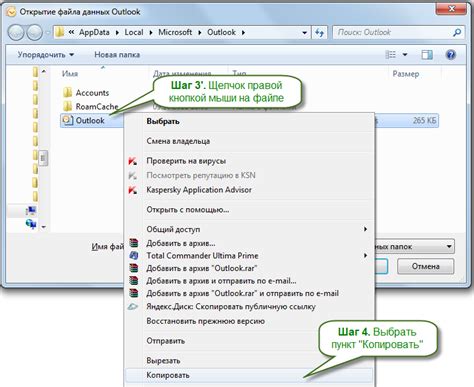474x387 pixels.
Task: Select Отправить in the context menu
Action: [249, 341]
